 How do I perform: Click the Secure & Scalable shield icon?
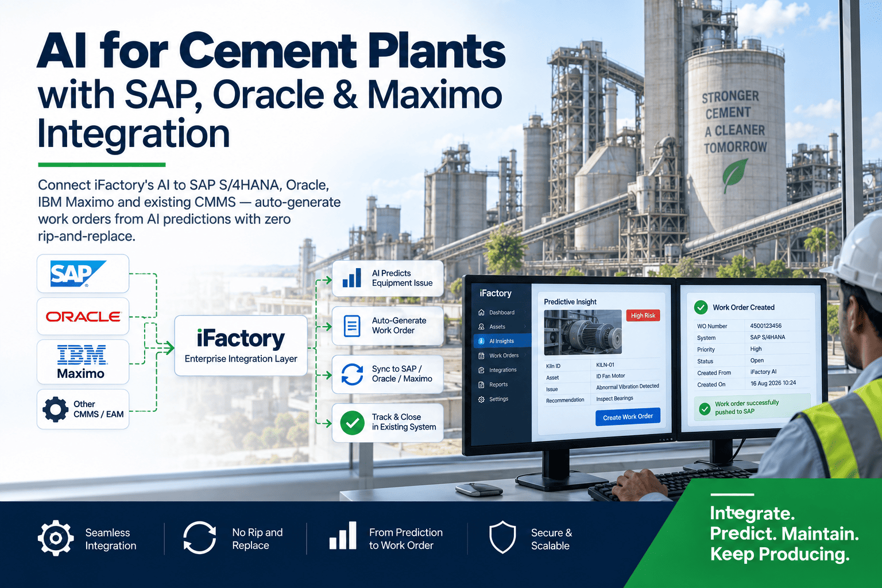[x=502, y=537]
